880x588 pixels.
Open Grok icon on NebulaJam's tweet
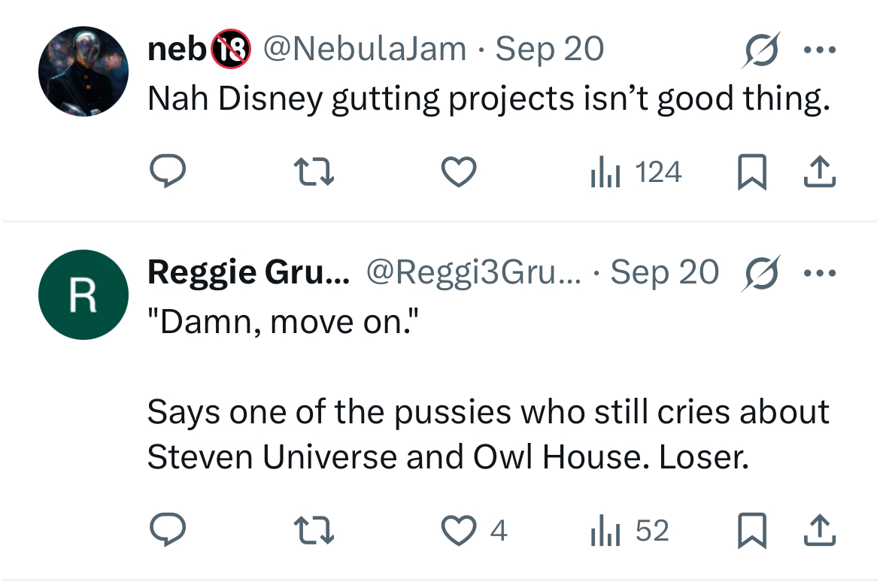tap(761, 50)
